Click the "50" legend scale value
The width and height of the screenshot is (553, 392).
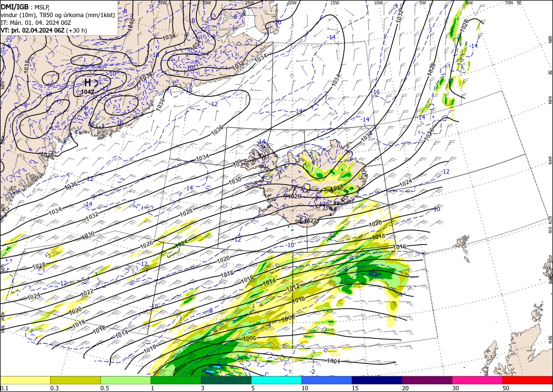coord(506,388)
